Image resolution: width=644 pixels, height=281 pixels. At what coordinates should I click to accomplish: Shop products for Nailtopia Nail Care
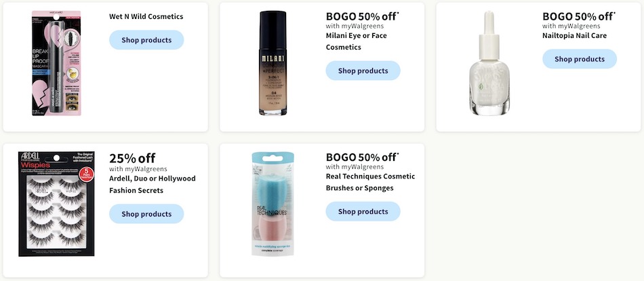(580, 59)
